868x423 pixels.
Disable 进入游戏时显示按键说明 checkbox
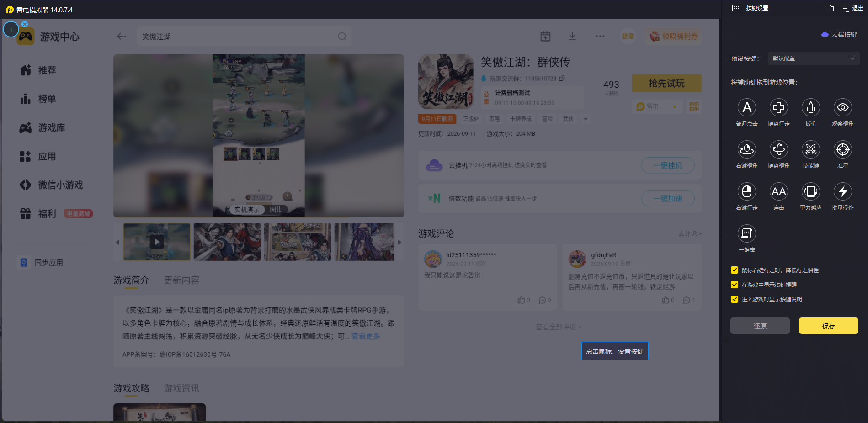(x=735, y=299)
